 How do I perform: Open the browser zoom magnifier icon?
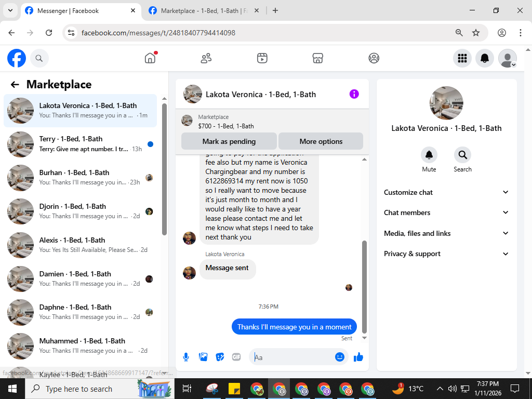click(459, 33)
